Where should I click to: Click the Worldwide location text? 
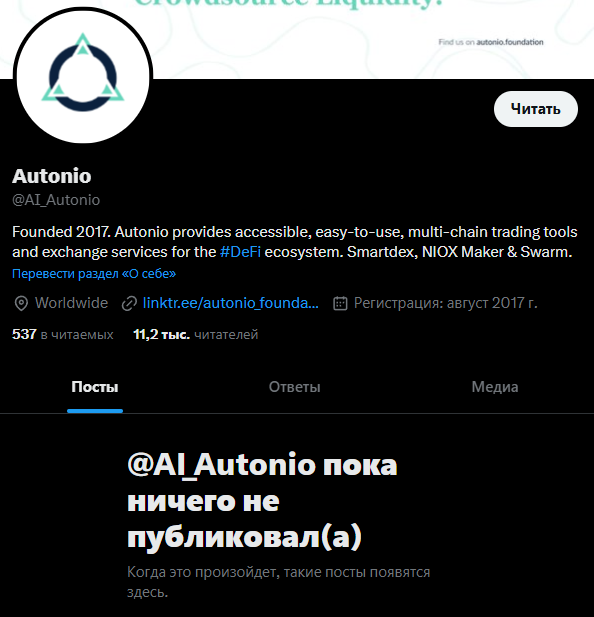[71, 303]
